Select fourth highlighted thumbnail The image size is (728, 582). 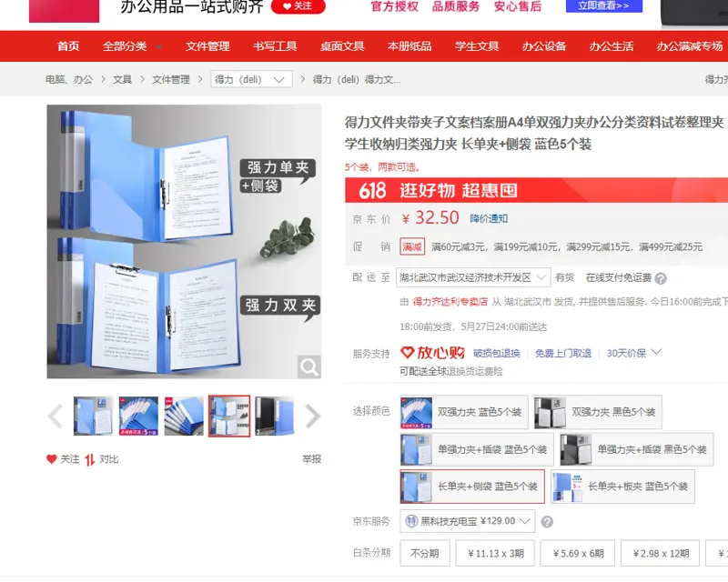point(229,416)
